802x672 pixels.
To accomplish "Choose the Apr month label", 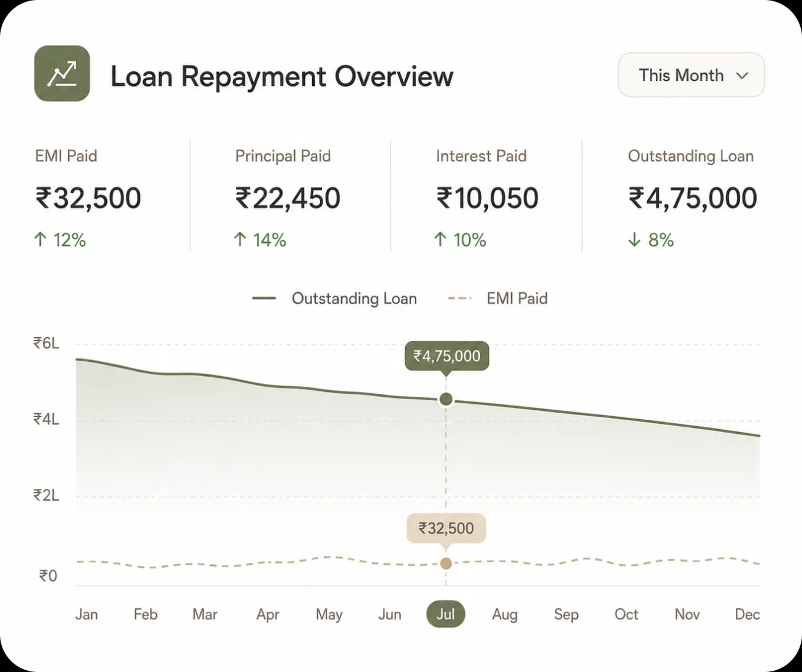I will click(268, 615).
